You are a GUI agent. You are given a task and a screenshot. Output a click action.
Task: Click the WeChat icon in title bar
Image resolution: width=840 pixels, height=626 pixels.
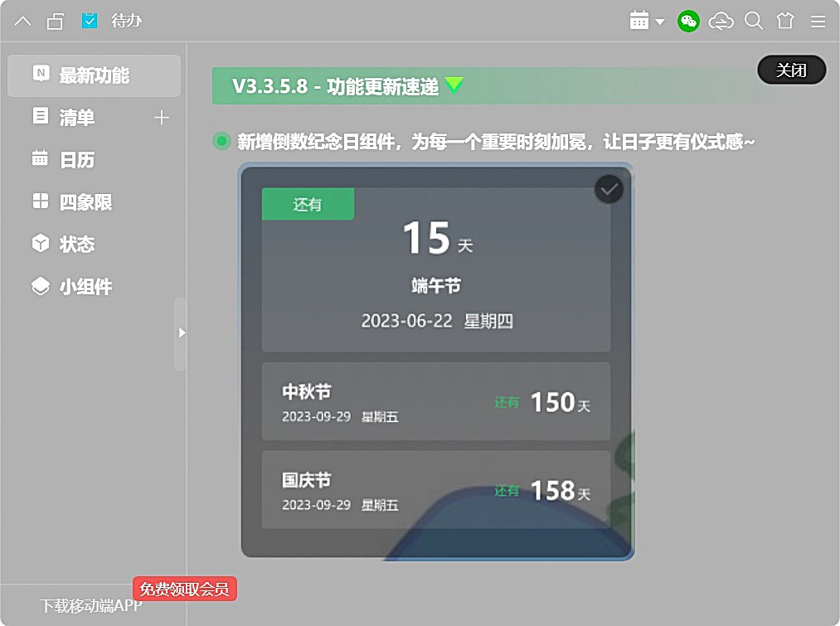pos(688,22)
